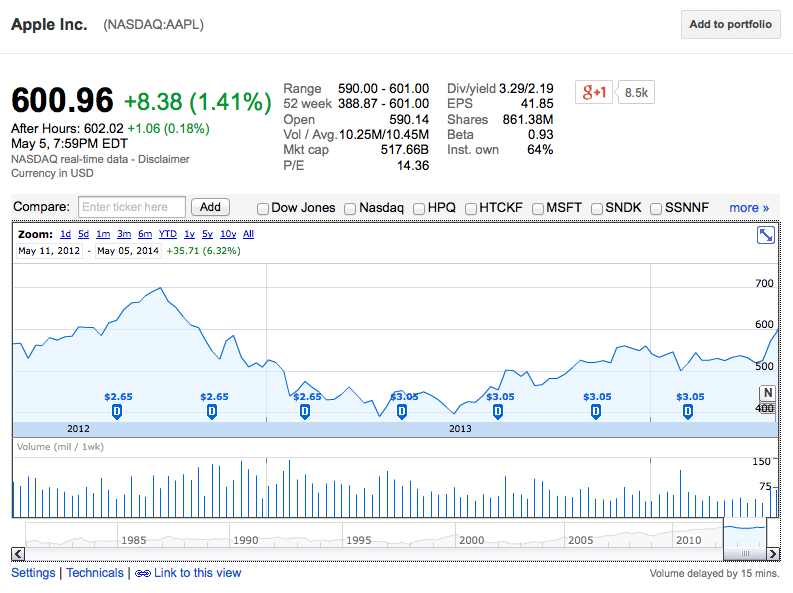Click the Add to portfolio button
This screenshot has height=593, width=793.
pyautogui.click(x=730, y=25)
